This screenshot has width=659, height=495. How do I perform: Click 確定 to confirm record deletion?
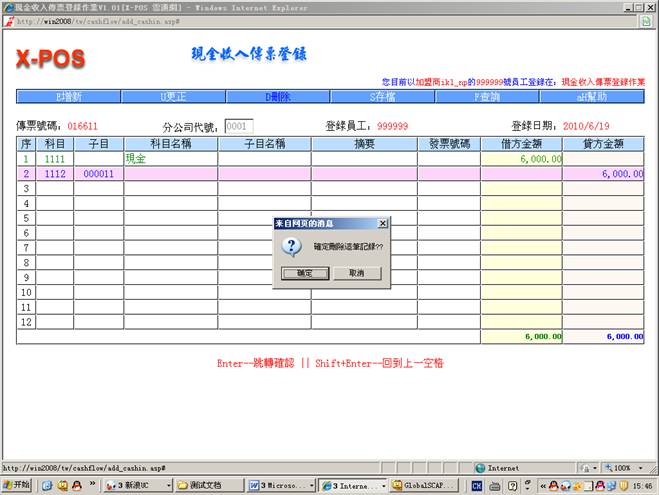305,273
